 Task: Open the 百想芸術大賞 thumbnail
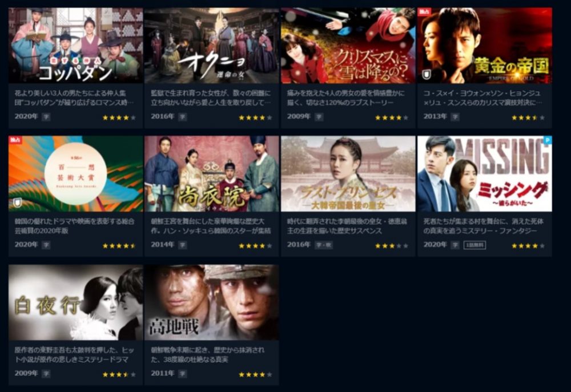click(x=76, y=173)
